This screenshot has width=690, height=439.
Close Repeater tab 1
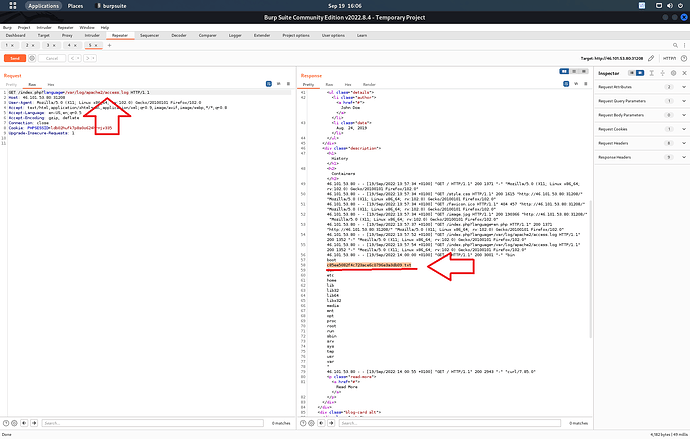(12, 45)
